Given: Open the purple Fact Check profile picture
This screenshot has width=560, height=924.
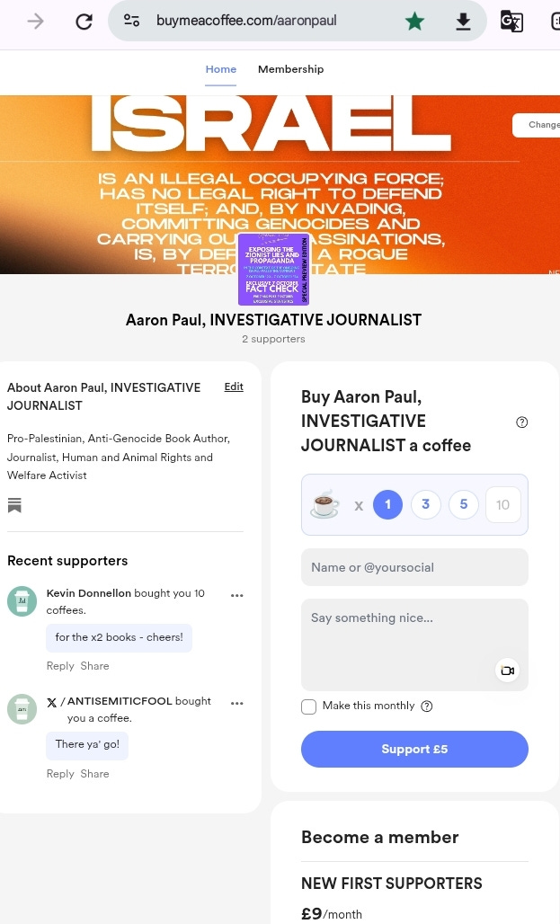Looking at the screenshot, I should pyautogui.click(x=273, y=270).
